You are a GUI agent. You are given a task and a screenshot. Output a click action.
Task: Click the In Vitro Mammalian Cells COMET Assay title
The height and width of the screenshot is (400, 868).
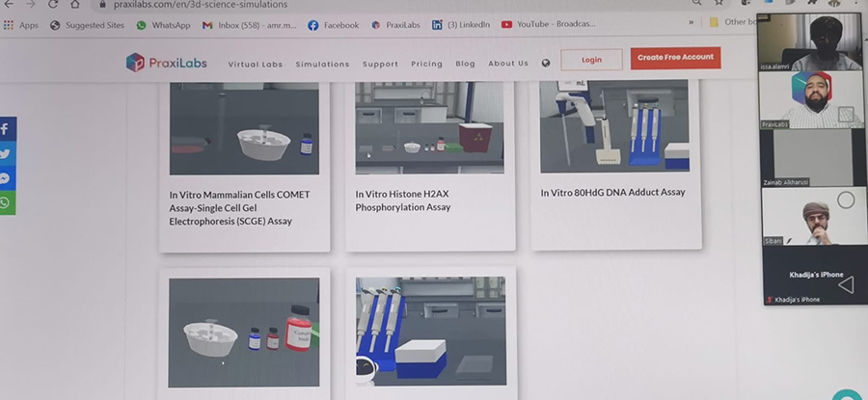point(240,208)
